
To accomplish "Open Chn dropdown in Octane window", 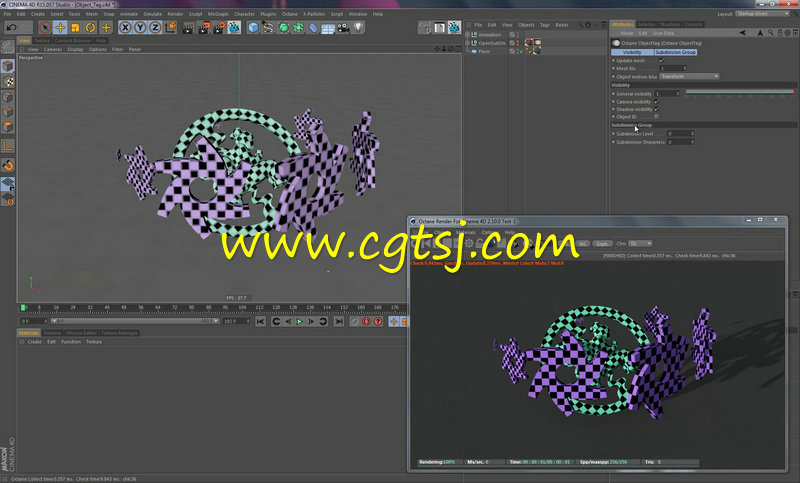I will click(640, 244).
